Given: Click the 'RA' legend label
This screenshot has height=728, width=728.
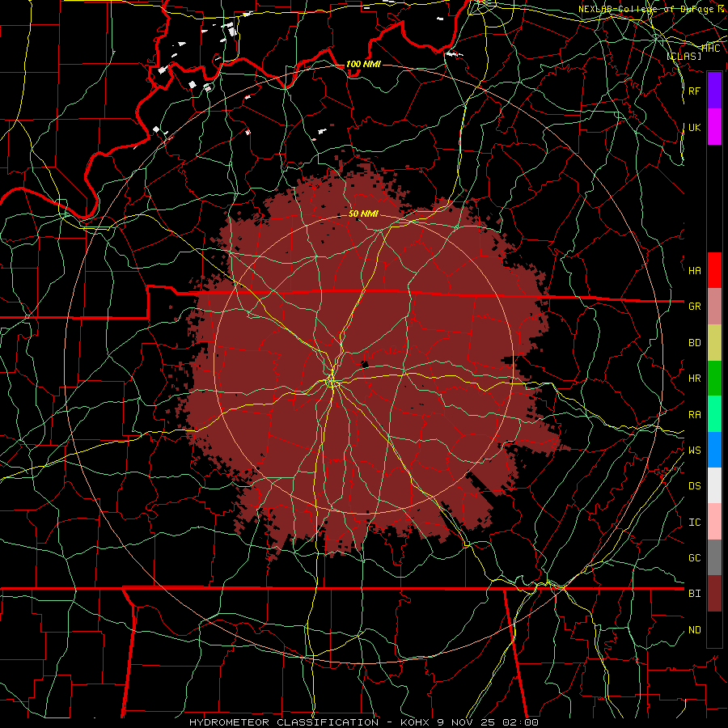Looking at the screenshot, I should click(694, 415).
